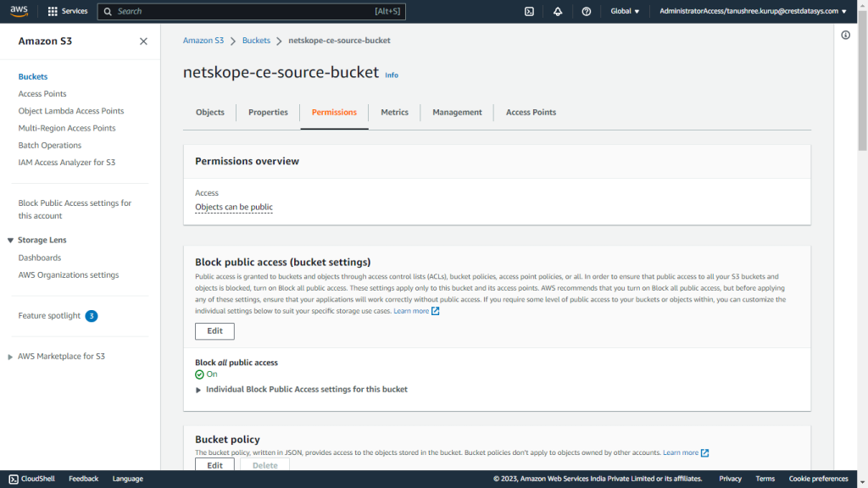This screenshot has height=488, width=868.
Task: Open Feature spotlight link
Action: (49, 316)
